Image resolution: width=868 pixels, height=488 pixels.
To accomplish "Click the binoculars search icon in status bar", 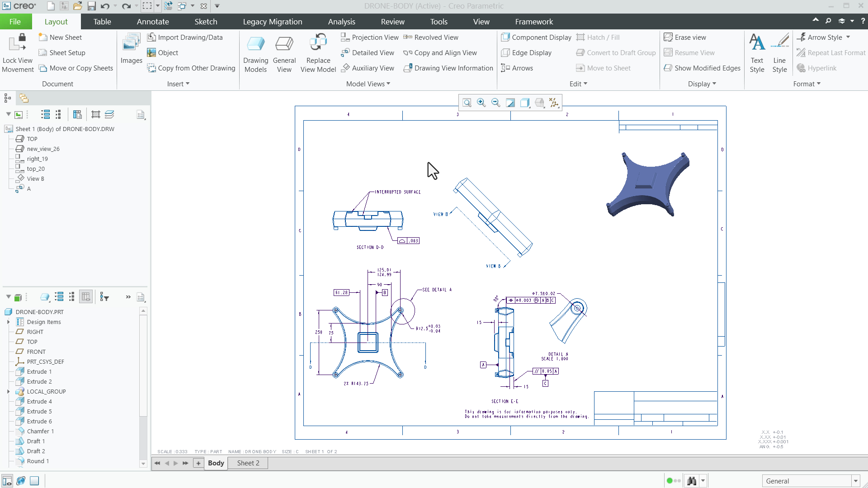I will coord(692,481).
